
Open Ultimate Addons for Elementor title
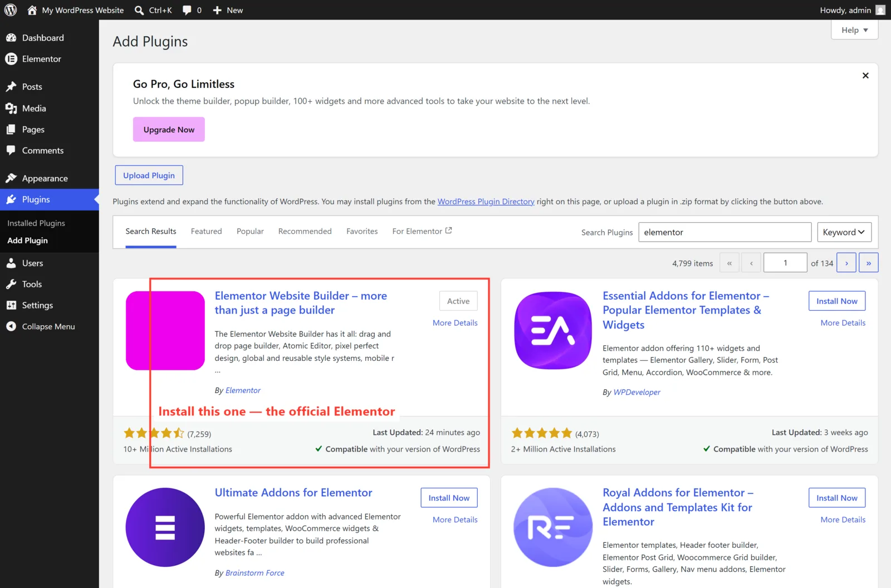click(x=293, y=493)
